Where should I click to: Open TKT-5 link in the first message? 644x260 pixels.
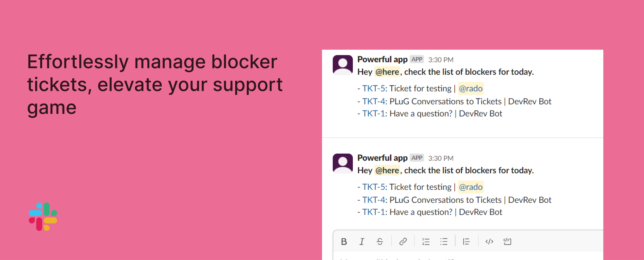(x=373, y=89)
